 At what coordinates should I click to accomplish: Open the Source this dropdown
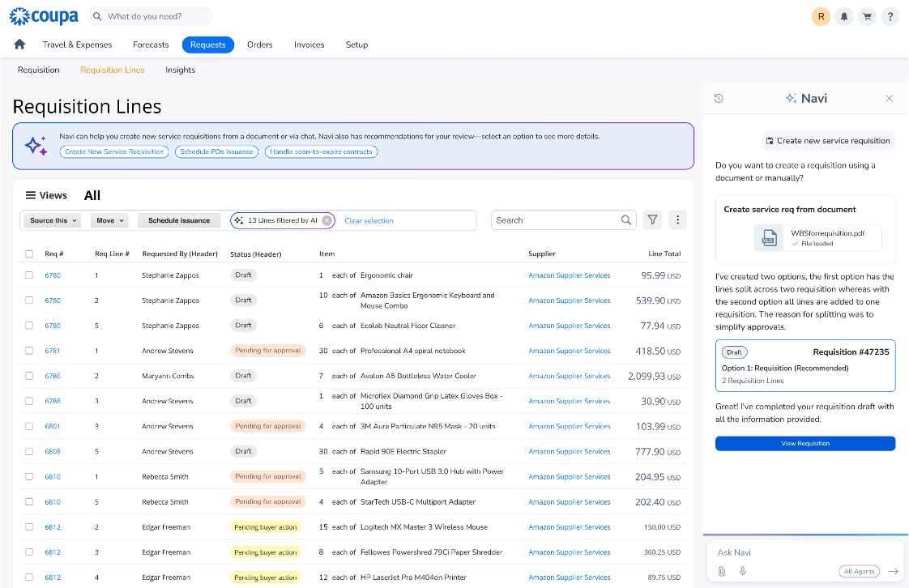pos(53,221)
